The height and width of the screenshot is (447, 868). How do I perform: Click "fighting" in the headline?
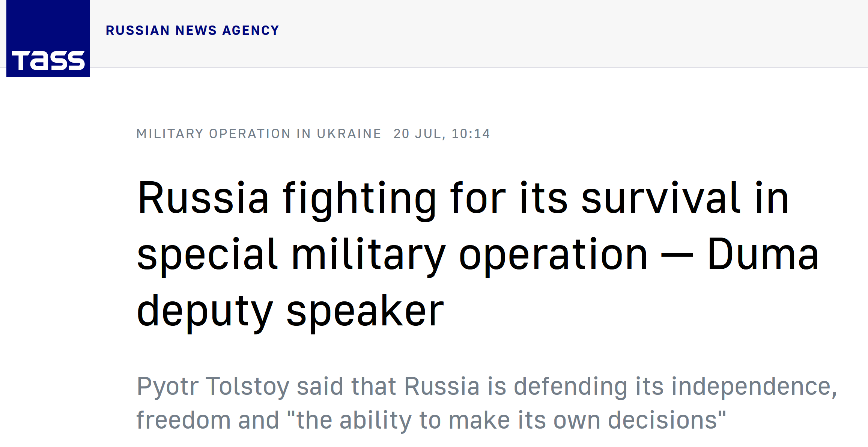360,199
